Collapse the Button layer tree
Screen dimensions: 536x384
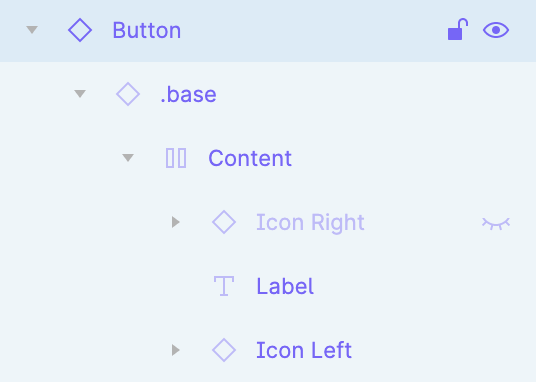point(32,30)
